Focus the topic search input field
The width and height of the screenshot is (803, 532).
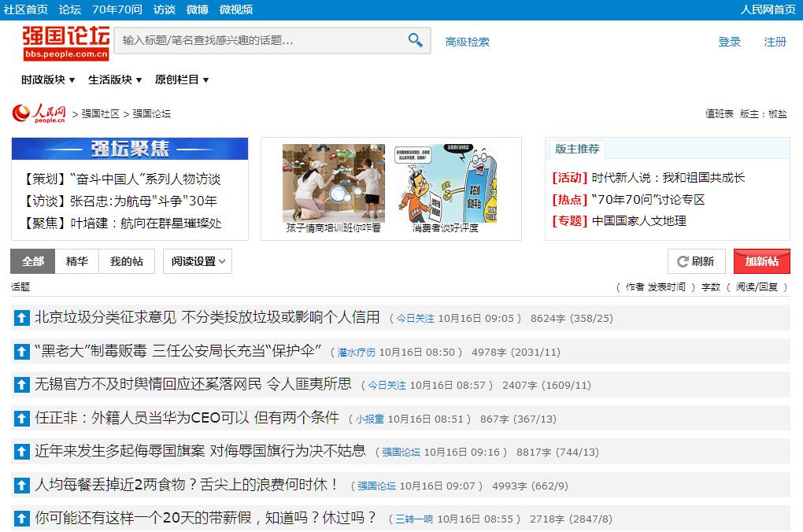(260, 40)
